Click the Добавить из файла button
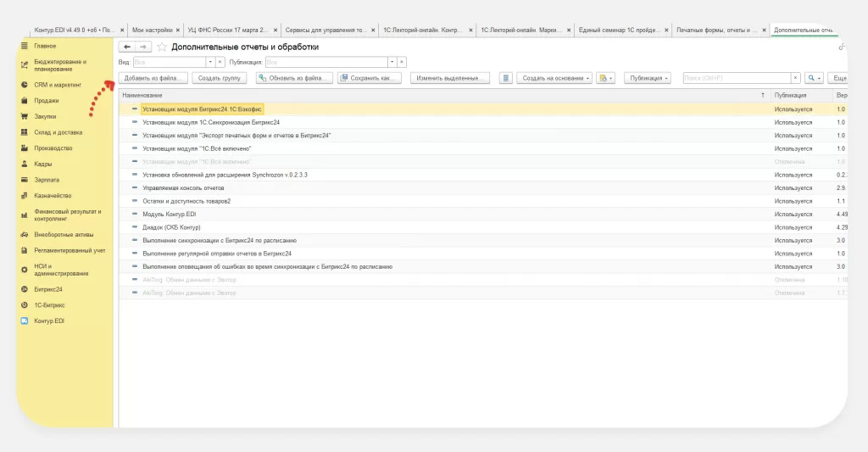 [153, 78]
